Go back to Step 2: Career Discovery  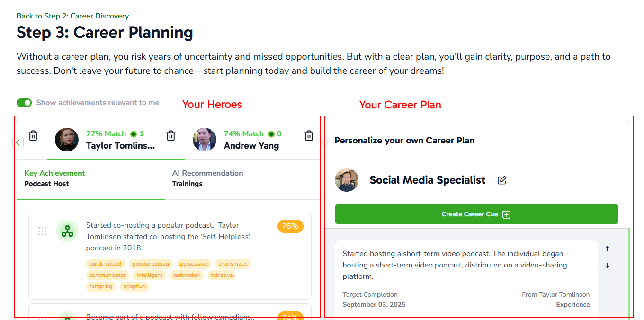tap(72, 16)
